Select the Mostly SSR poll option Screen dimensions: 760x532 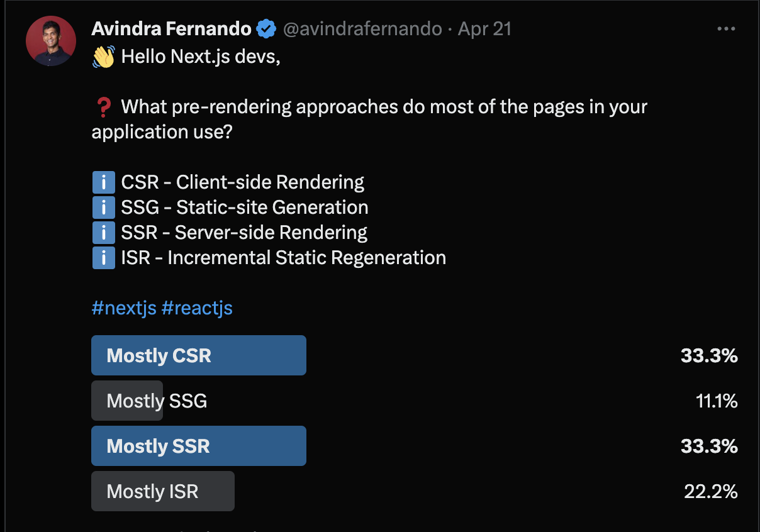pyautogui.click(x=199, y=445)
